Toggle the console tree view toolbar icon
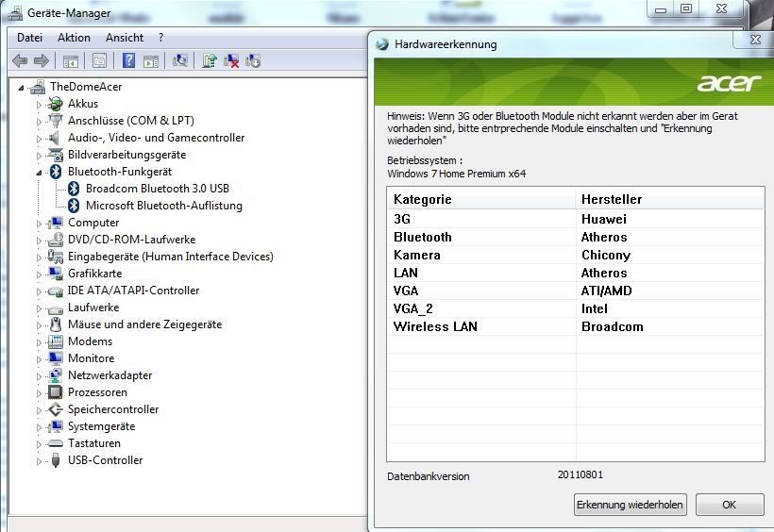 pyautogui.click(x=71, y=60)
